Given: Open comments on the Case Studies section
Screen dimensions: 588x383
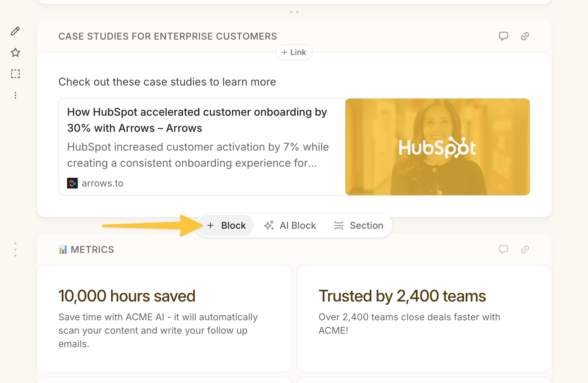Looking at the screenshot, I should pos(503,36).
